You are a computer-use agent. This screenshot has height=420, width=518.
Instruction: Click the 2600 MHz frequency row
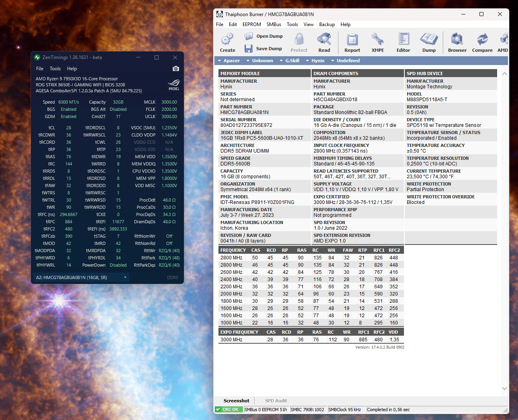point(310,272)
